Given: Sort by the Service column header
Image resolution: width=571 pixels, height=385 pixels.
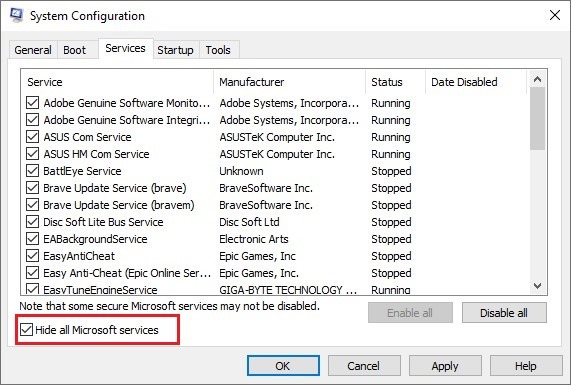Looking at the screenshot, I should pos(117,82).
